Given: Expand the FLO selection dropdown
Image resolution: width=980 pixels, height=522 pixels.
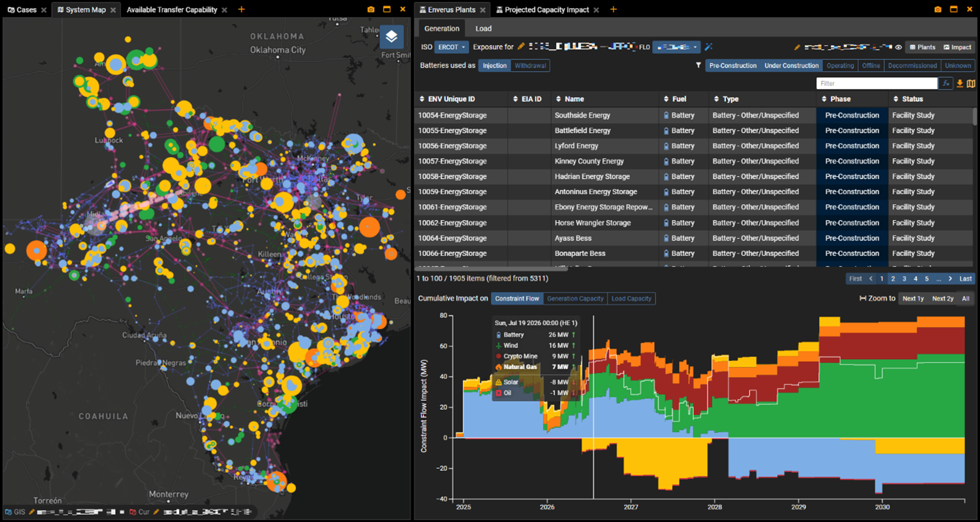Looking at the screenshot, I should (676, 47).
